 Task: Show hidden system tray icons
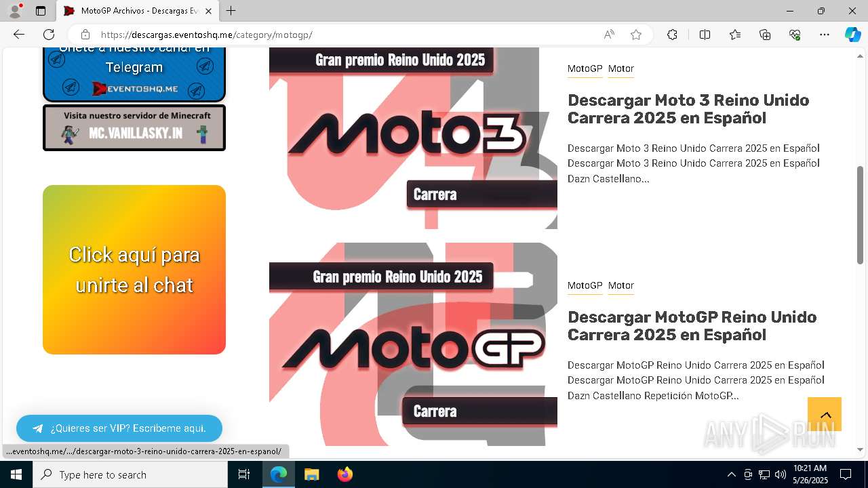(x=731, y=474)
